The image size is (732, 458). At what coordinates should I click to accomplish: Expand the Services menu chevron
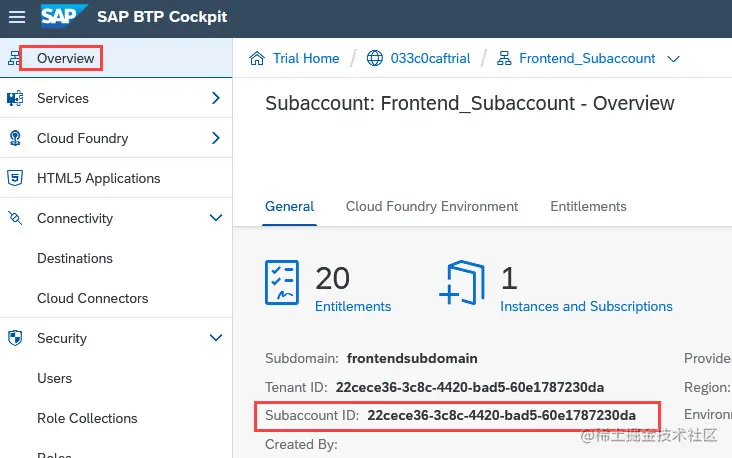[216, 98]
